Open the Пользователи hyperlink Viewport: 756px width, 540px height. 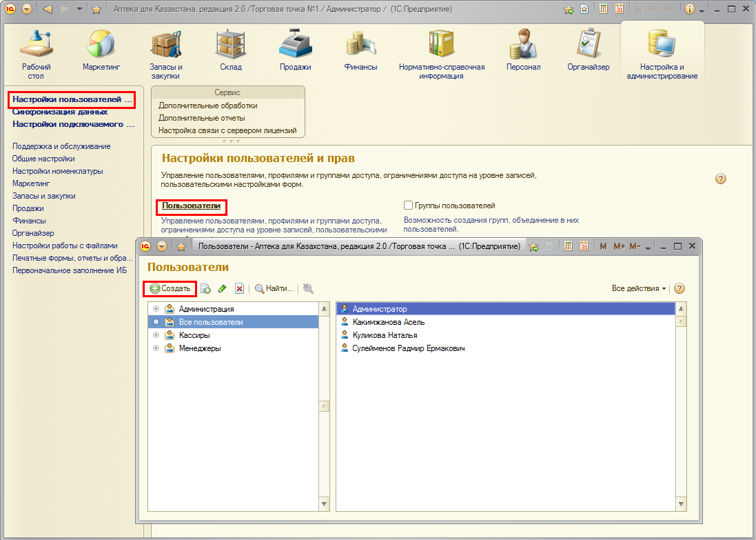pyautogui.click(x=191, y=206)
